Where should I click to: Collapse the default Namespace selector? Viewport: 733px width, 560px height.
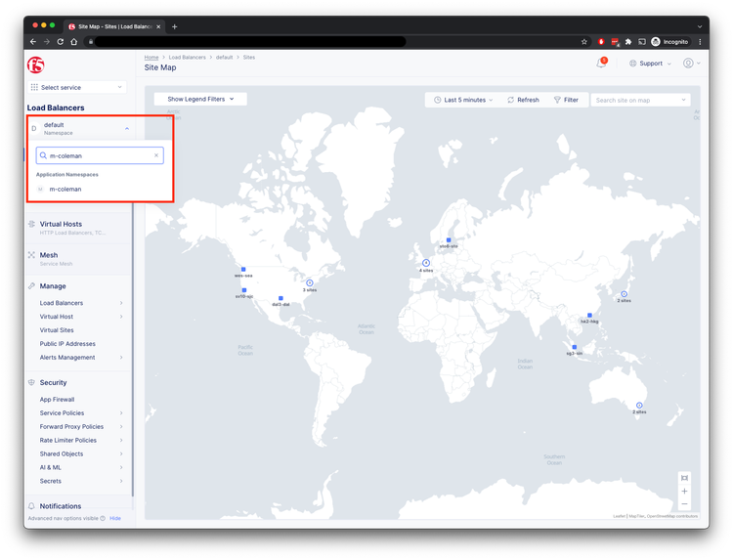pyautogui.click(x=126, y=128)
